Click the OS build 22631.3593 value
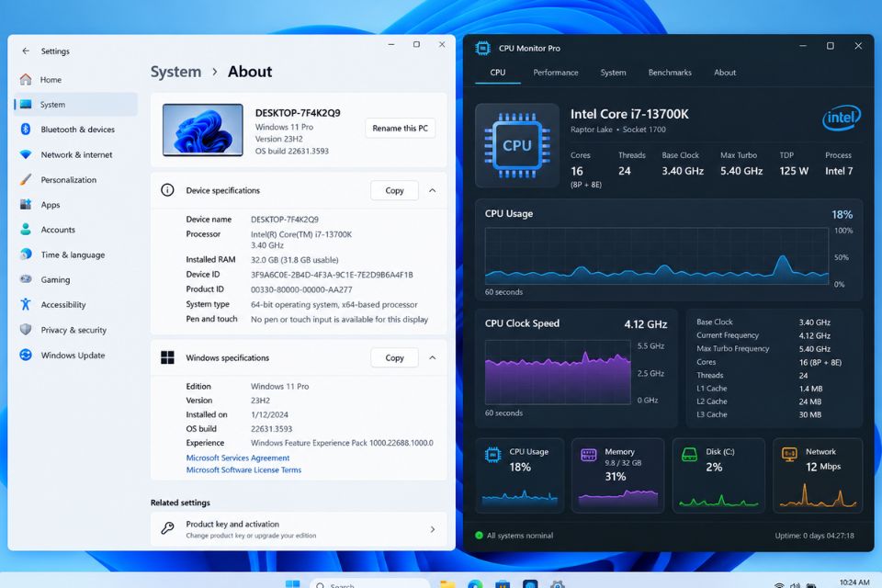Screen dimensions: 882x588 (x=271, y=429)
